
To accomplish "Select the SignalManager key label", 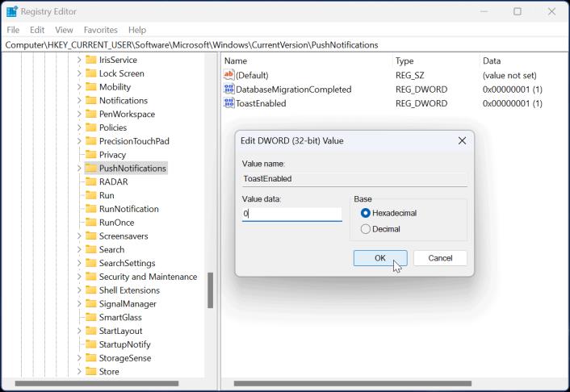I will [x=128, y=304].
